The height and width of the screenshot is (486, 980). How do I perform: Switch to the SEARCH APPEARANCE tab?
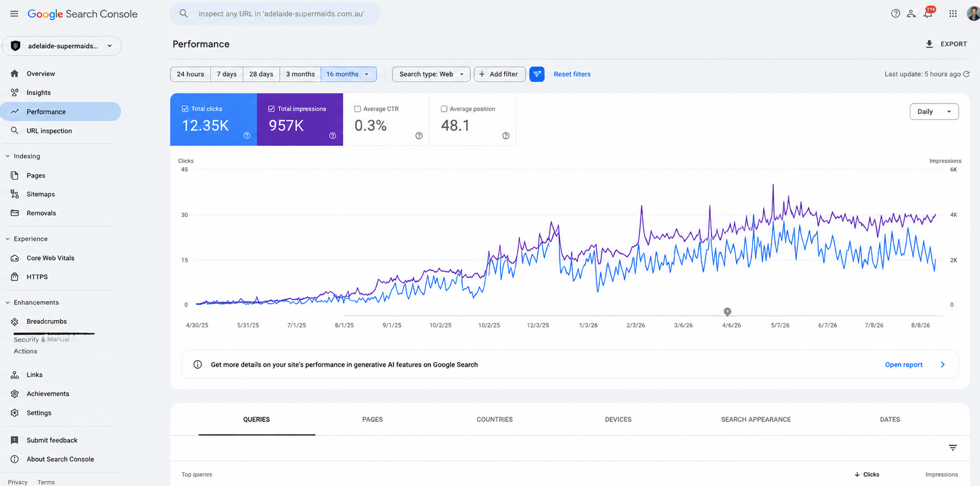click(x=756, y=419)
